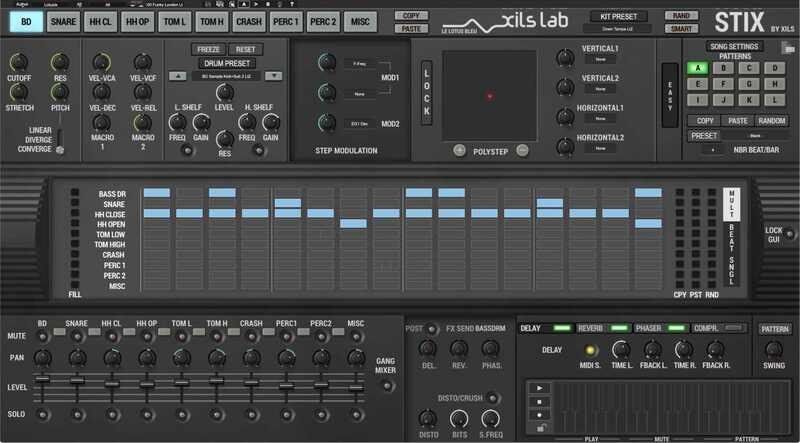Image resolution: width=800 pixels, height=443 pixels.
Task: Click the SONG SETTINGS button
Action: 733,47
